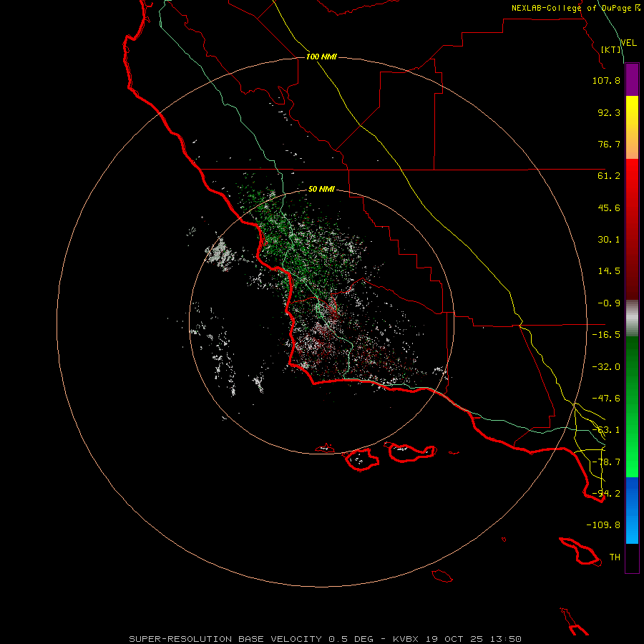Screen dimensions: 644x644
Task: Select the 61.2 scale label
Action: [x=609, y=176]
